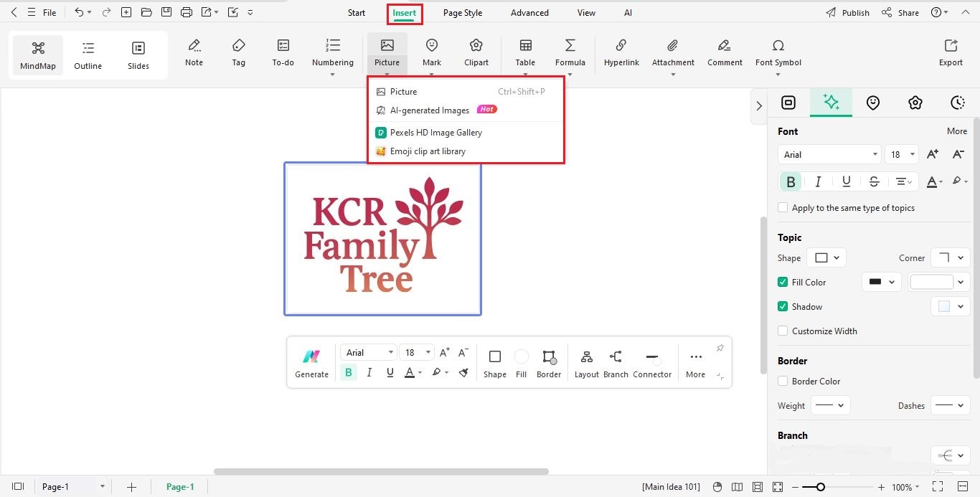Adjust the zoom slider handle
This screenshot has height=497, width=980.
point(821,487)
